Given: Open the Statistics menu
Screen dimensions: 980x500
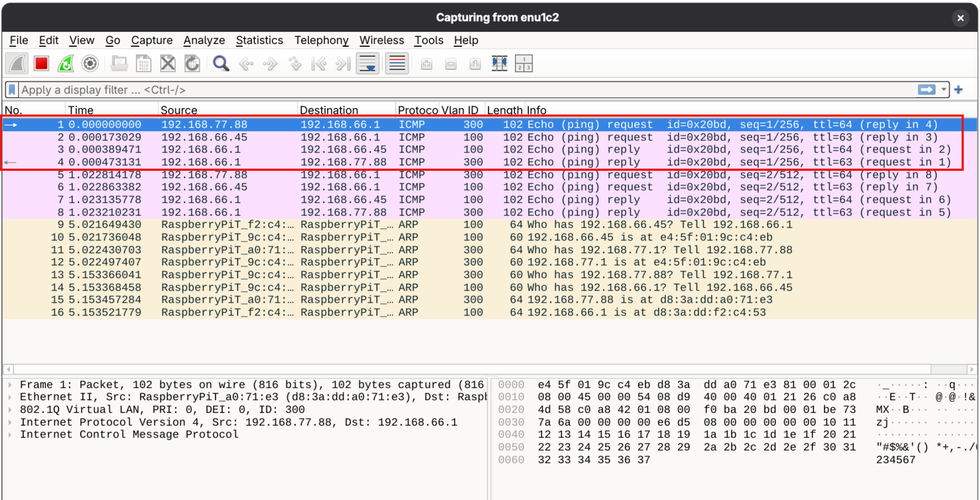Looking at the screenshot, I should click(x=259, y=40).
